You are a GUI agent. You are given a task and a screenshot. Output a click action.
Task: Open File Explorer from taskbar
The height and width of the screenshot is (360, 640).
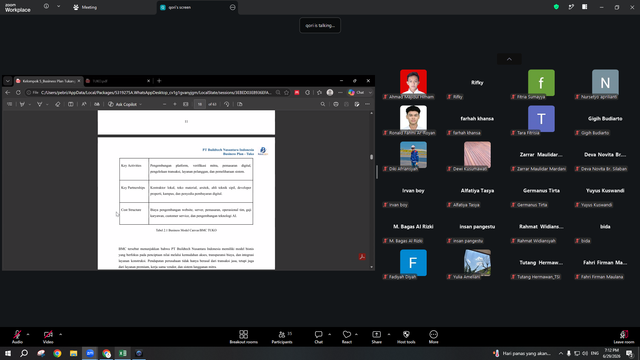[x=73, y=353]
